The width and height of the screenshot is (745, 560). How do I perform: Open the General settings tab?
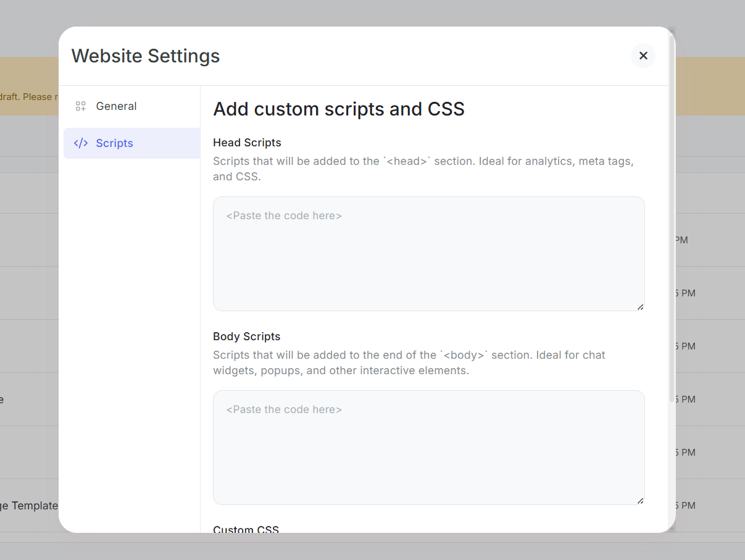click(x=116, y=106)
